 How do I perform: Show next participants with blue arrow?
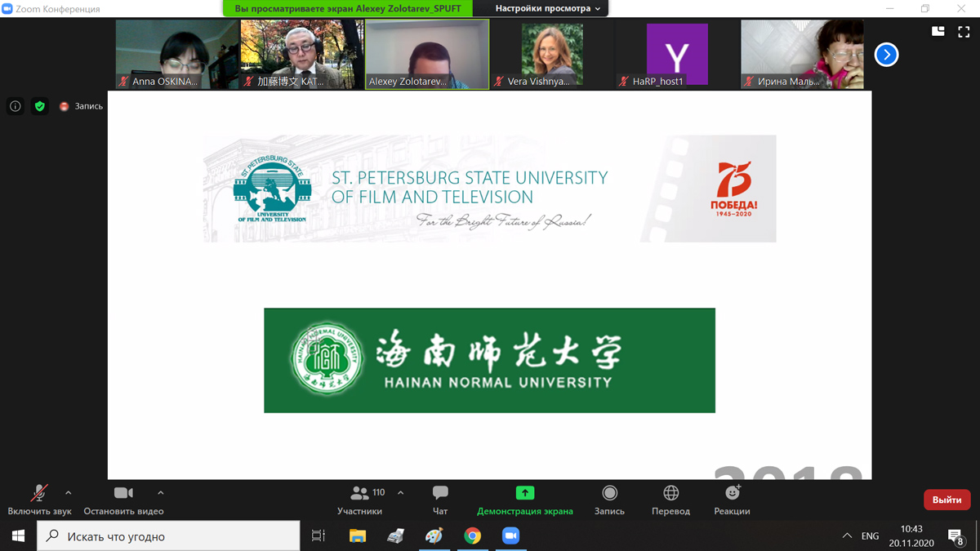point(886,55)
